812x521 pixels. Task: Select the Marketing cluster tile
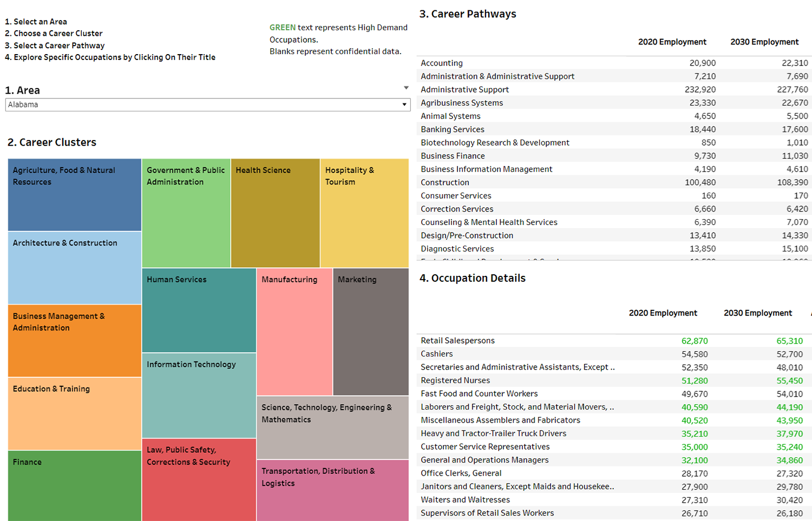click(x=371, y=332)
